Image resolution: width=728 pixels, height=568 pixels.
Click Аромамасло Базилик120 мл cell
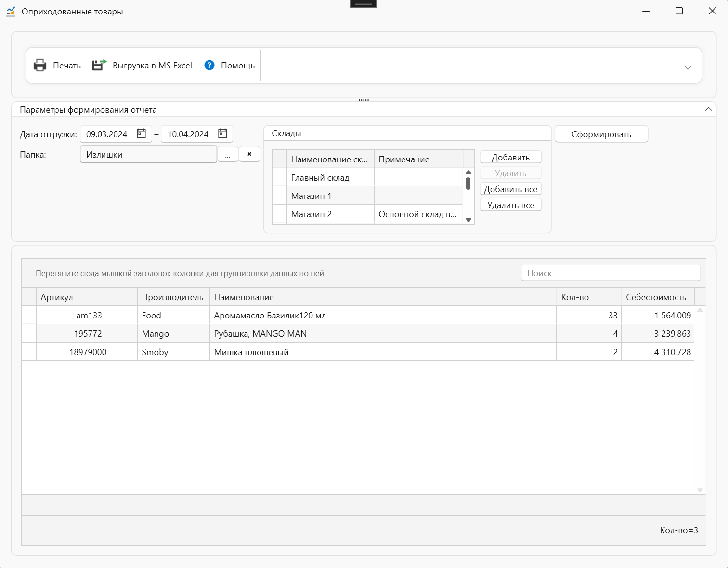click(383, 315)
